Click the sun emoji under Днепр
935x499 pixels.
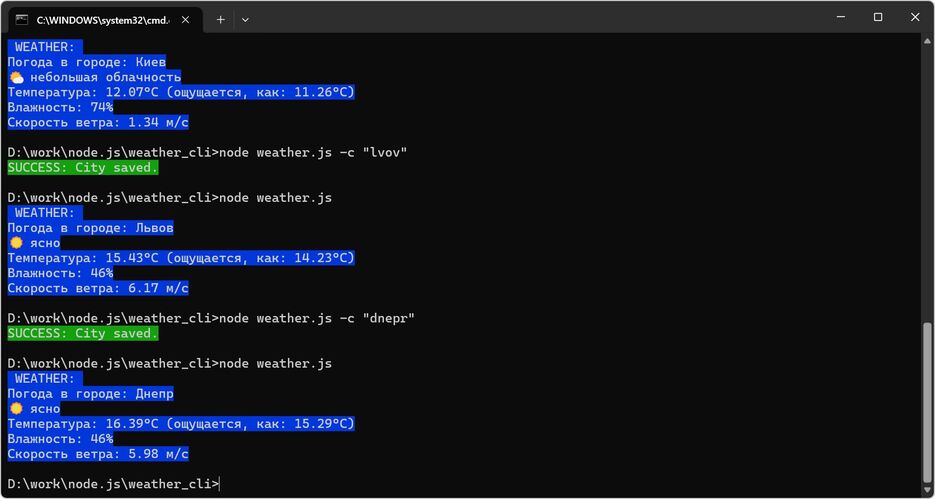(16, 409)
